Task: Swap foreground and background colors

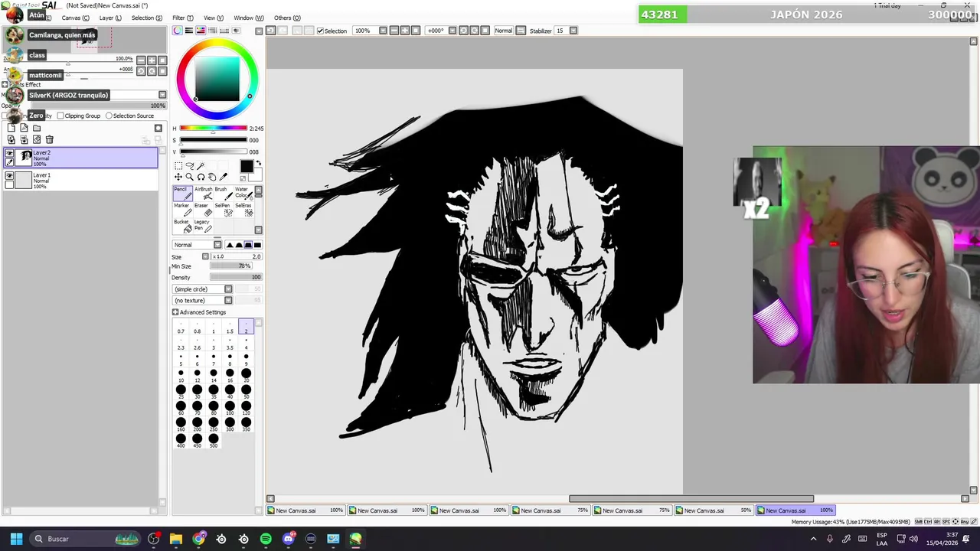Action: (259, 163)
